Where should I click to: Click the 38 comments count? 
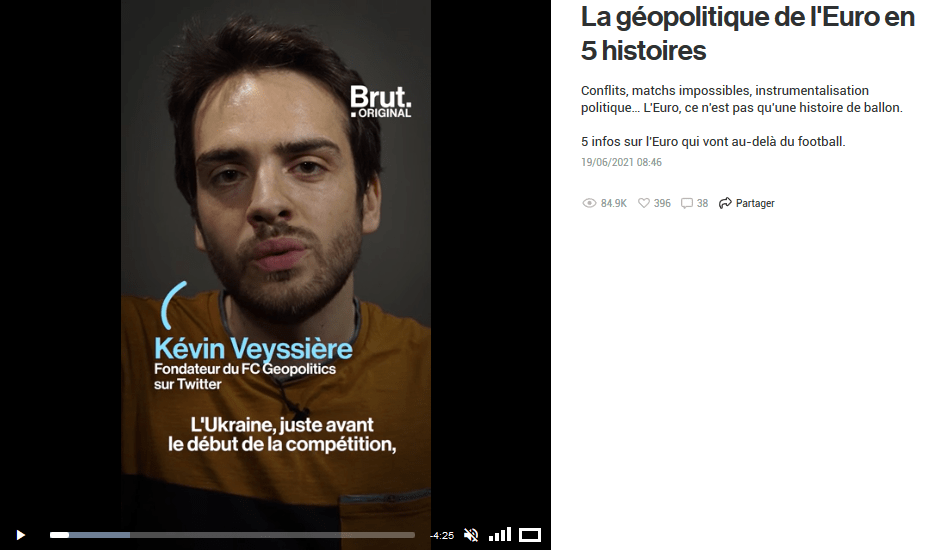coord(702,204)
